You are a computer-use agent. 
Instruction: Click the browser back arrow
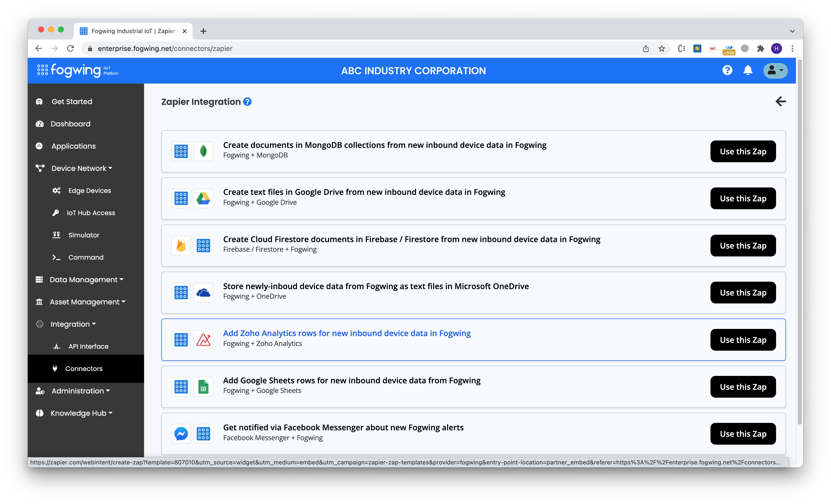click(39, 48)
